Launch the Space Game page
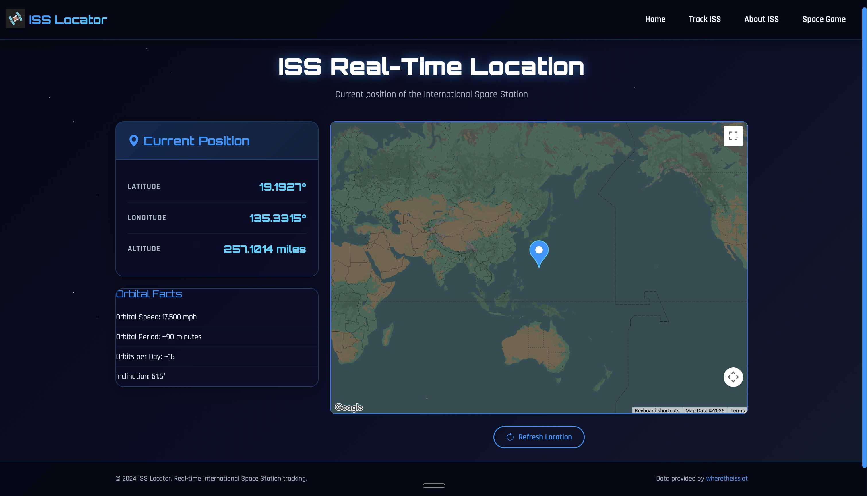 click(x=824, y=19)
